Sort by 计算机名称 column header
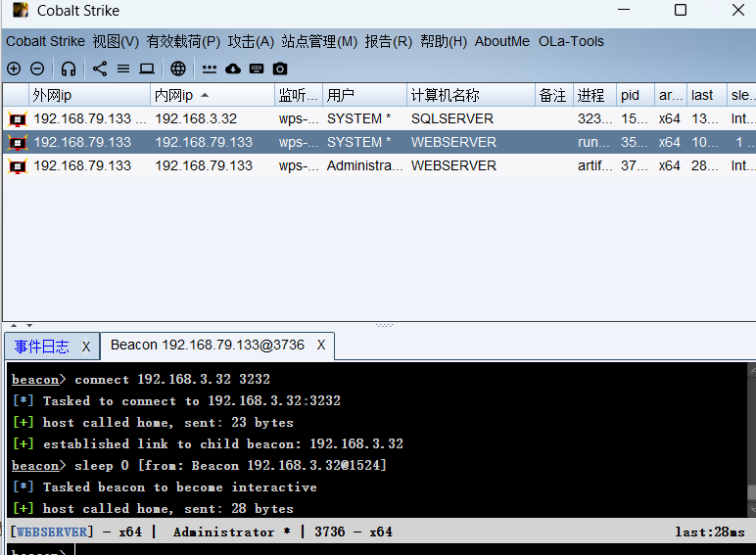 coord(471,95)
